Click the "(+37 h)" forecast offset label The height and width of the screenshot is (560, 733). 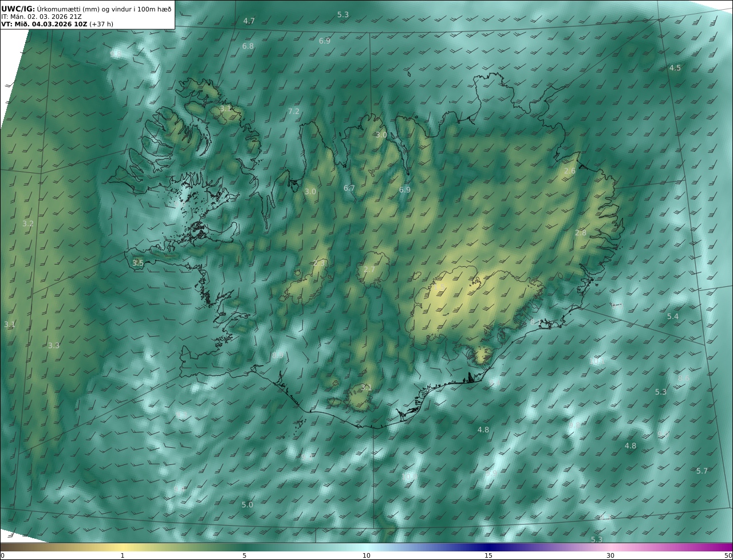pos(101,24)
